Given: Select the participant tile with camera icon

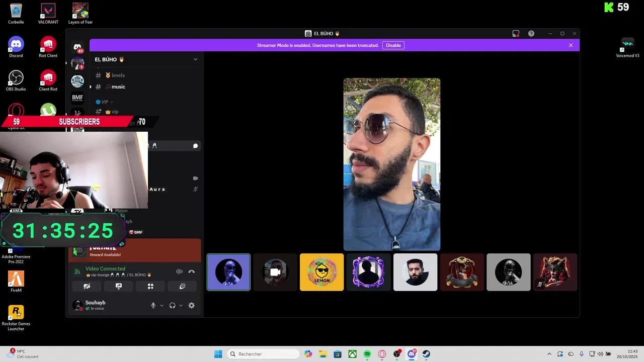Looking at the screenshot, I should point(275,272).
